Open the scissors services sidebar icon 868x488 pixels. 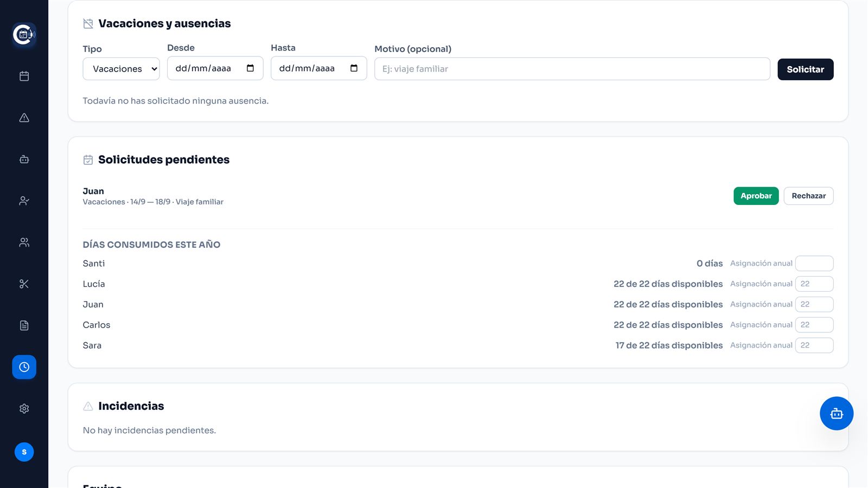point(24,284)
